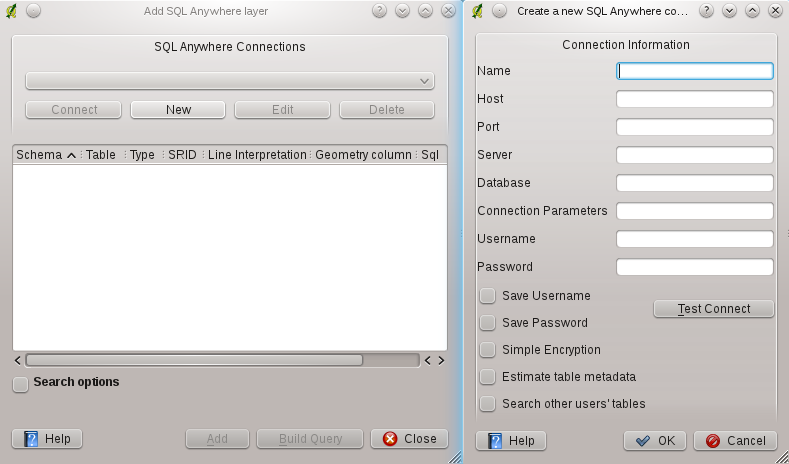Screen dimensions: 789x464
Task: Open the SQL Anywhere Connections dropdown
Action: (x=229, y=81)
